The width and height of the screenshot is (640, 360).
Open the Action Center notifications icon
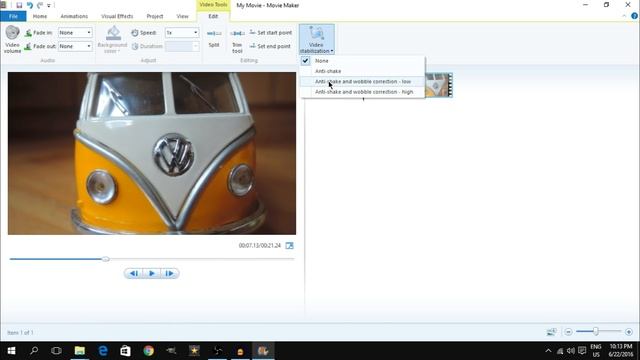582,351
